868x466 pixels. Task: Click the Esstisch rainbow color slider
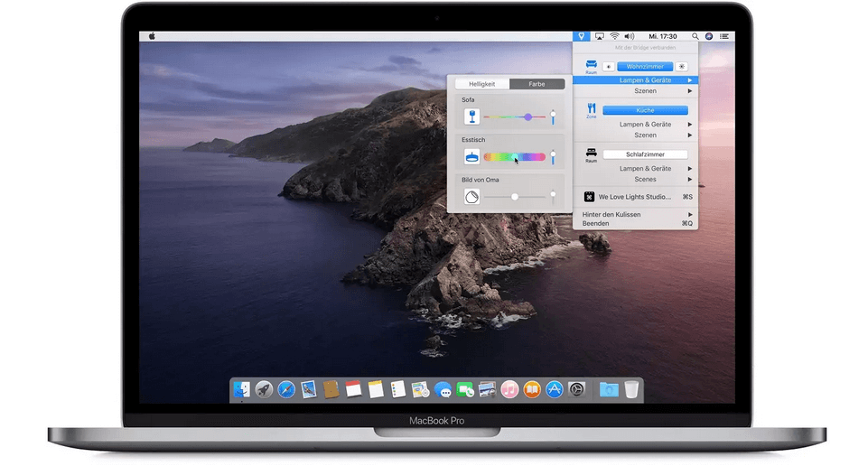tap(515, 156)
